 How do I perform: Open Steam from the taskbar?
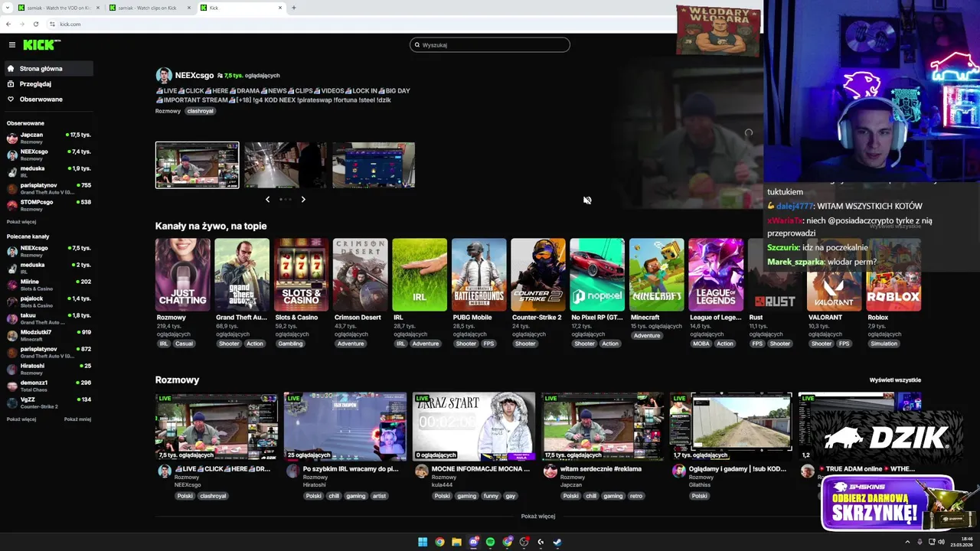click(557, 542)
